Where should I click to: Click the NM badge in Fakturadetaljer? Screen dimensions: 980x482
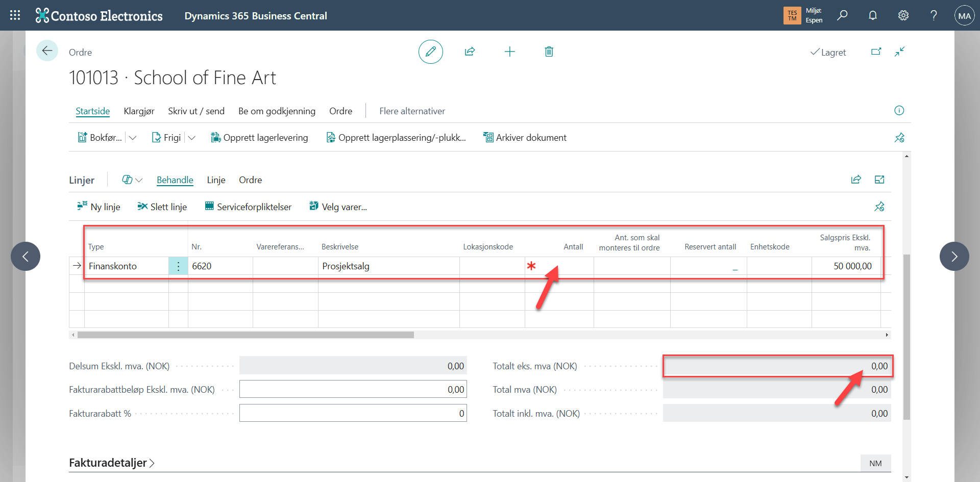point(875,463)
